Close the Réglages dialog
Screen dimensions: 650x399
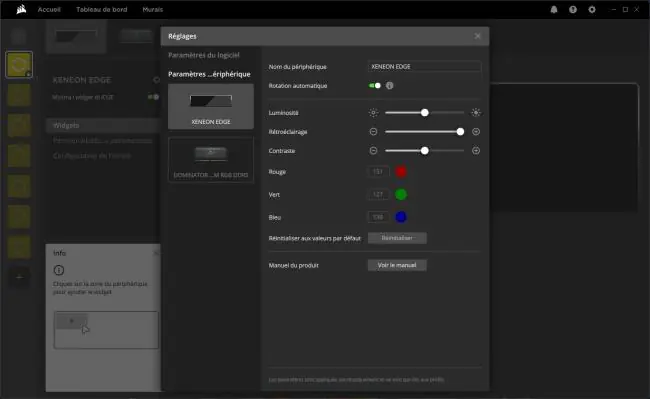[x=478, y=36]
